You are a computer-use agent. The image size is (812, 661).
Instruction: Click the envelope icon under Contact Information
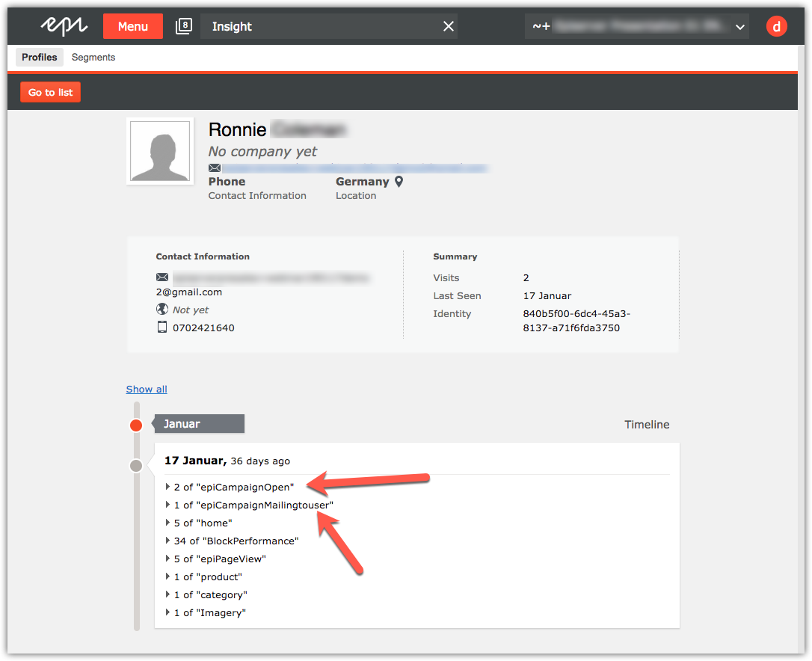[x=162, y=277]
